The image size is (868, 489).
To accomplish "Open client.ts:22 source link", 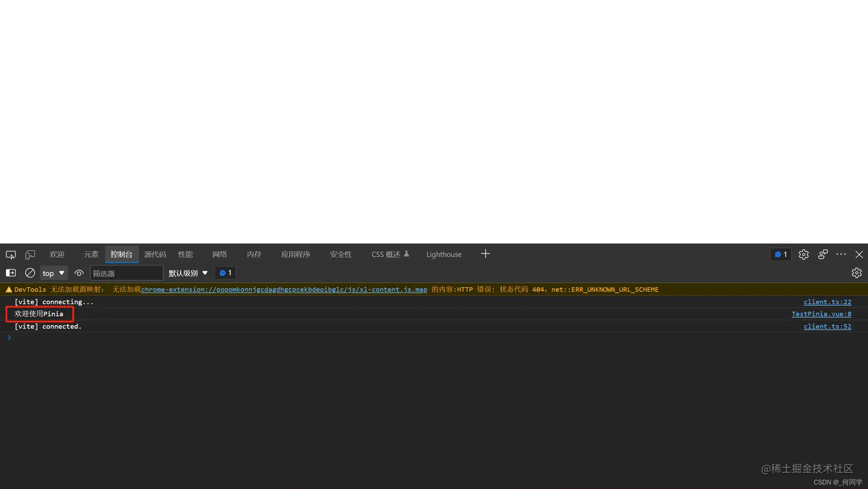I will pyautogui.click(x=827, y=302).
